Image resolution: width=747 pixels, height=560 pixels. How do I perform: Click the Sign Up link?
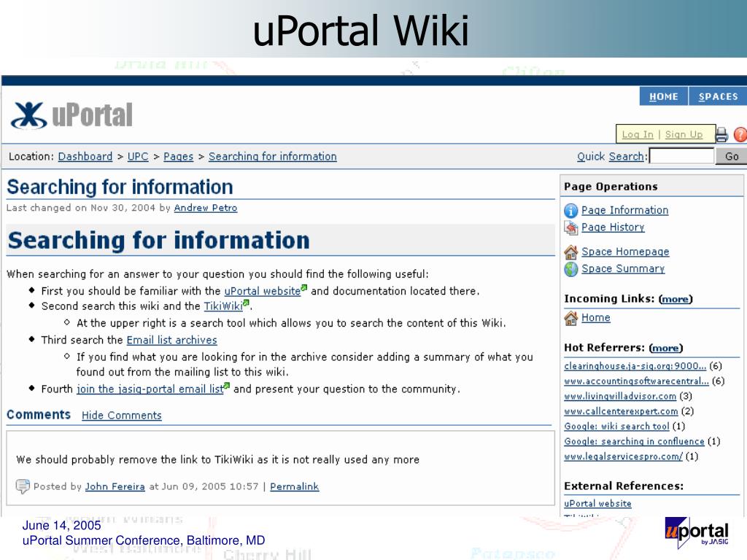684,135
